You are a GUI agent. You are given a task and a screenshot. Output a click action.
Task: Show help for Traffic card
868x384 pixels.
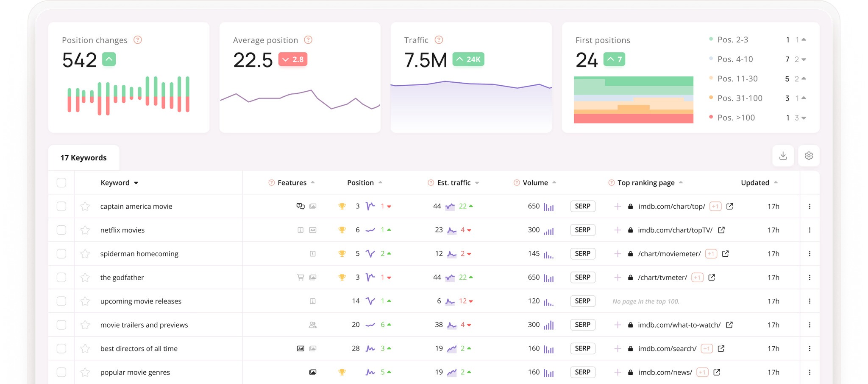439,40
